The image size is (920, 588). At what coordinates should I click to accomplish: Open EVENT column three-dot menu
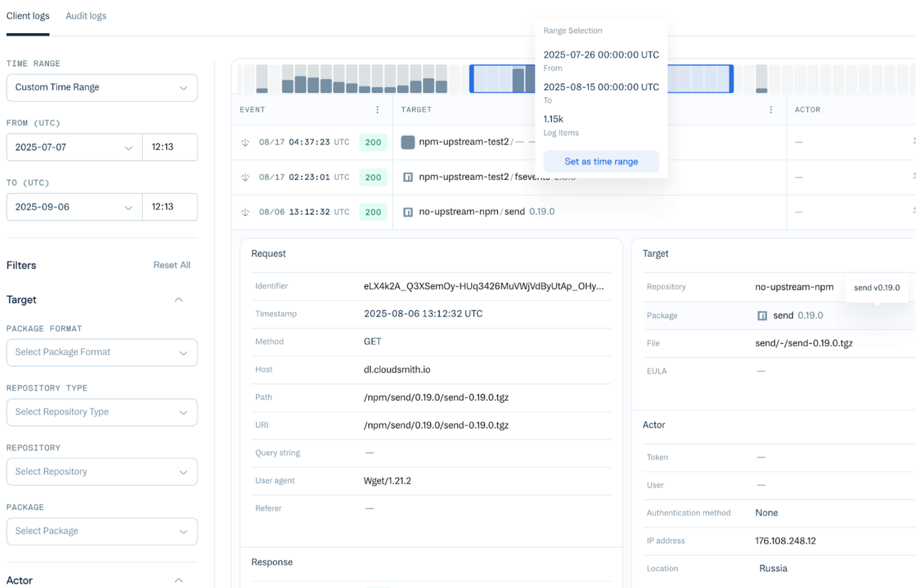pyautogui.click(x=378, y=110)
